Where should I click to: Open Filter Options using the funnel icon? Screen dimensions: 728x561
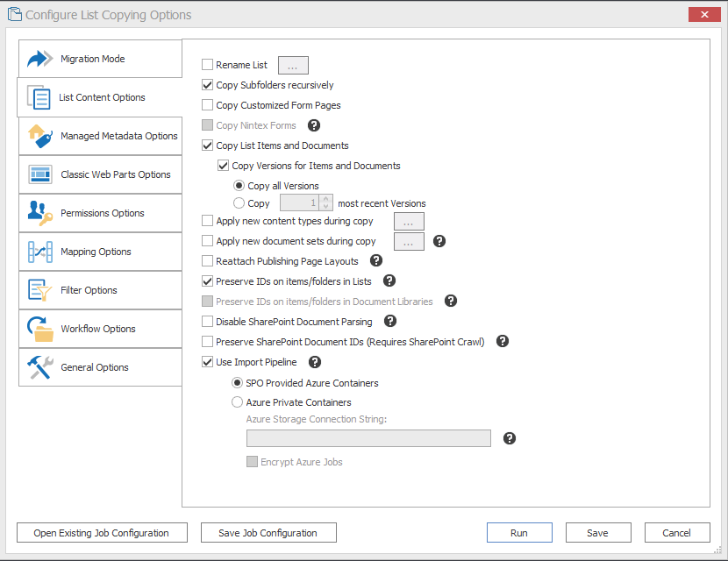click(x=39, y=290)
